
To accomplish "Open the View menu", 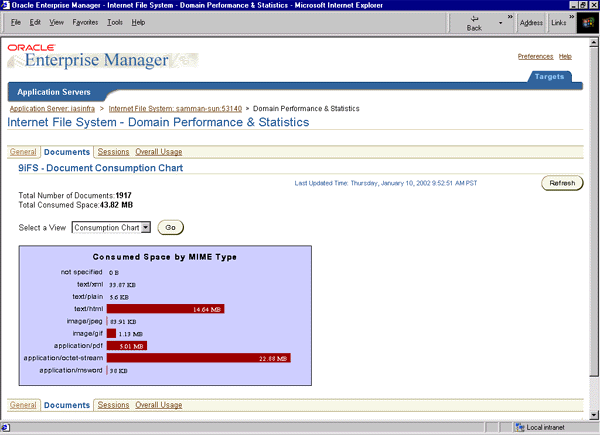I will tap(56, 22).
